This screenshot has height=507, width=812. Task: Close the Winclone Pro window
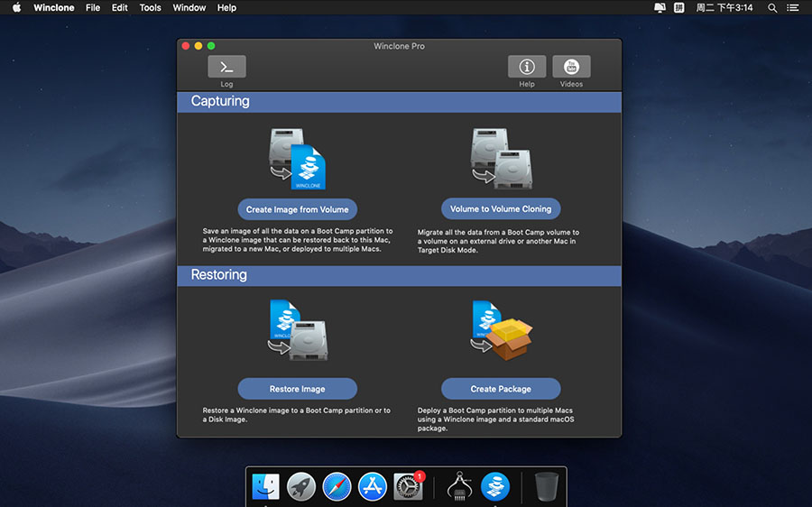[185, 46]
